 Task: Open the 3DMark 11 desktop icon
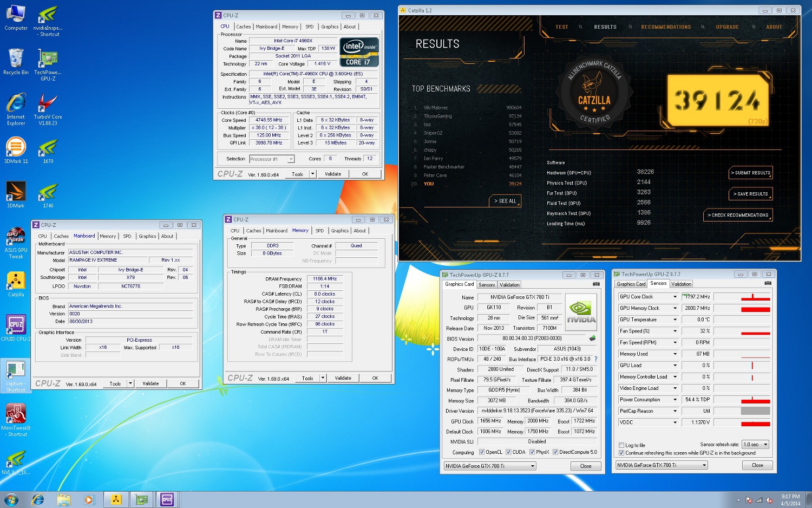click(16, 151)
